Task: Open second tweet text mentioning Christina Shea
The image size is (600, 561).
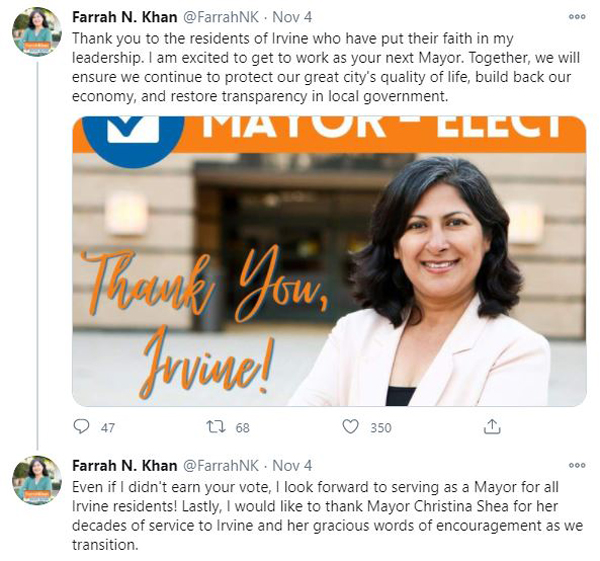Action: [328, 516]
